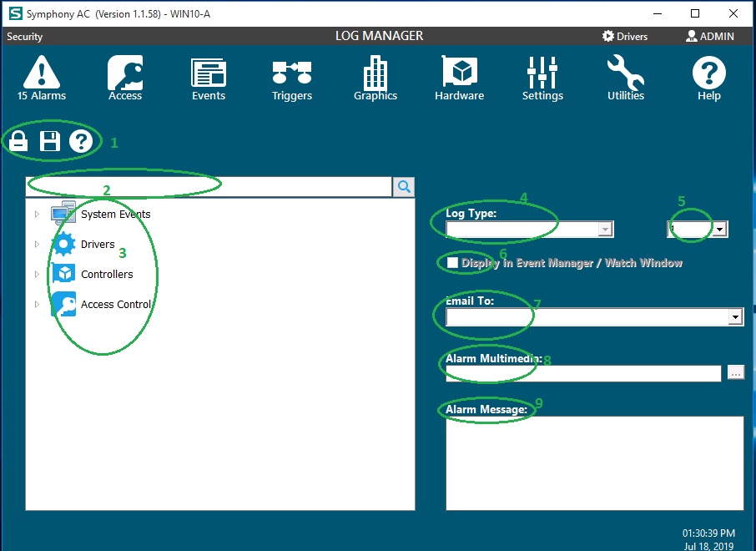Open the Hardware module
The image size is (756, 551).
coord(459,77)
